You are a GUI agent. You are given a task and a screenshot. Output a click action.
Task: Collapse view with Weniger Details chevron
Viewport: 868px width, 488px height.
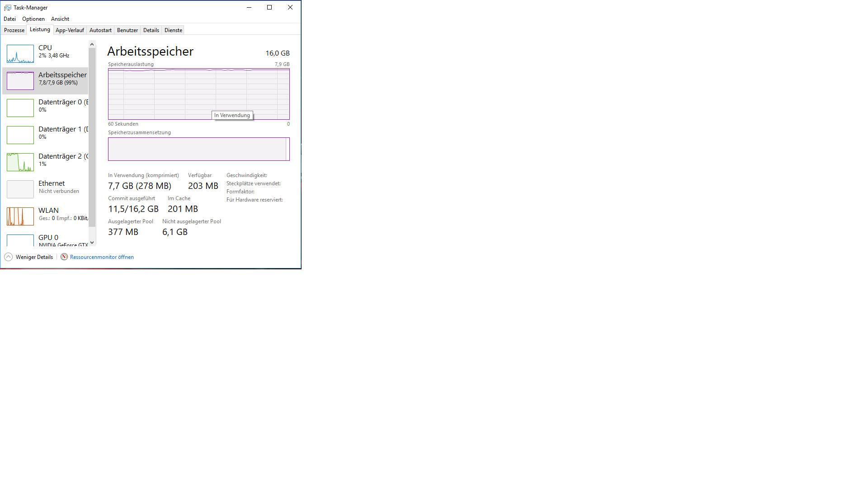tap(9, 257)
